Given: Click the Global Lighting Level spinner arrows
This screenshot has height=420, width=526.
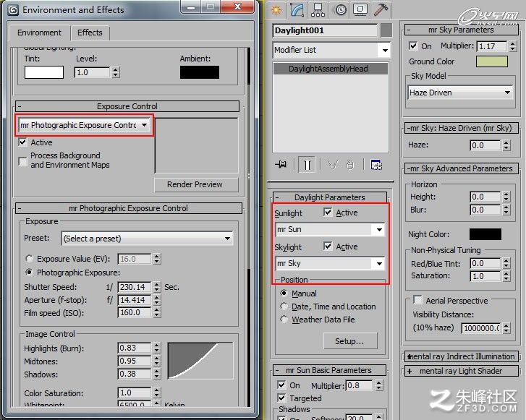Looking at the screenshot, I should coord(116,72).
